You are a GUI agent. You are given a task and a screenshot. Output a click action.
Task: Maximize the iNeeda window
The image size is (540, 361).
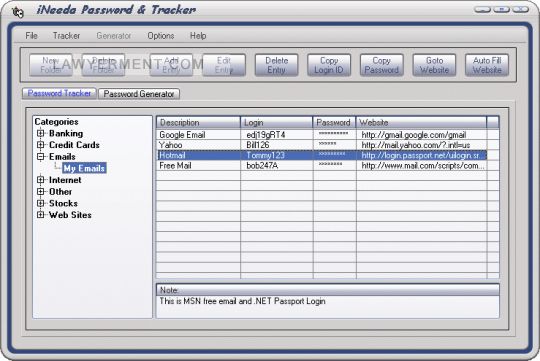[501, 9]
